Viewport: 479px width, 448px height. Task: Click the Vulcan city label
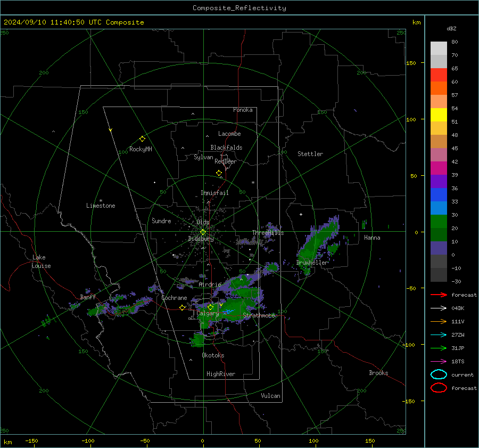point(270,396)
